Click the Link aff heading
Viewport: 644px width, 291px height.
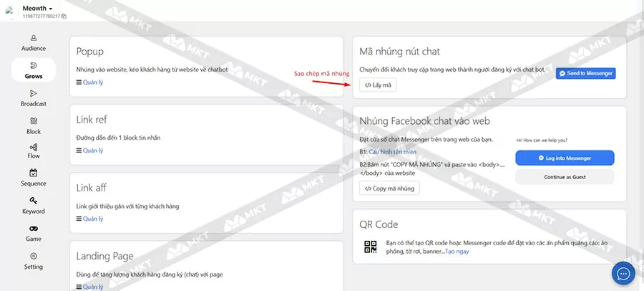point(91,188)
